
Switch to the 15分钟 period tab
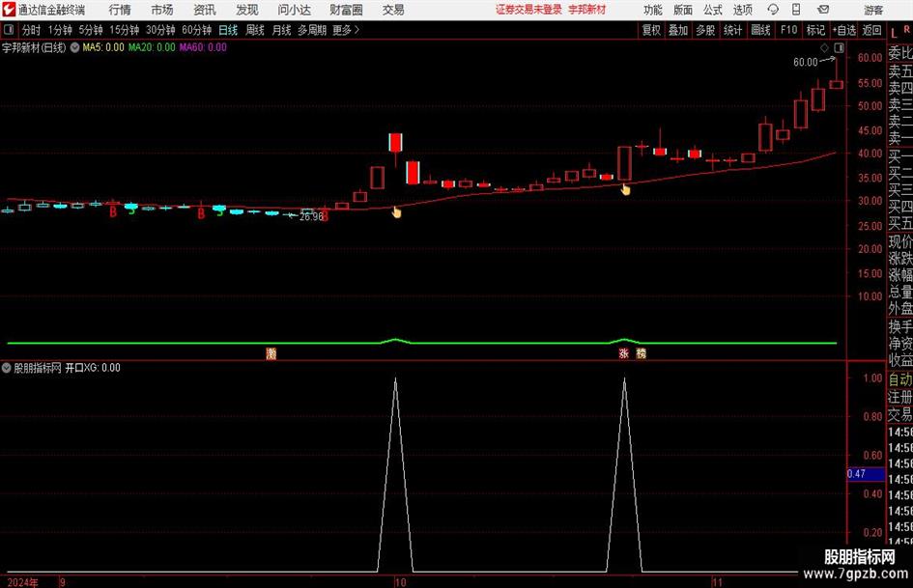tap(125, 30)
